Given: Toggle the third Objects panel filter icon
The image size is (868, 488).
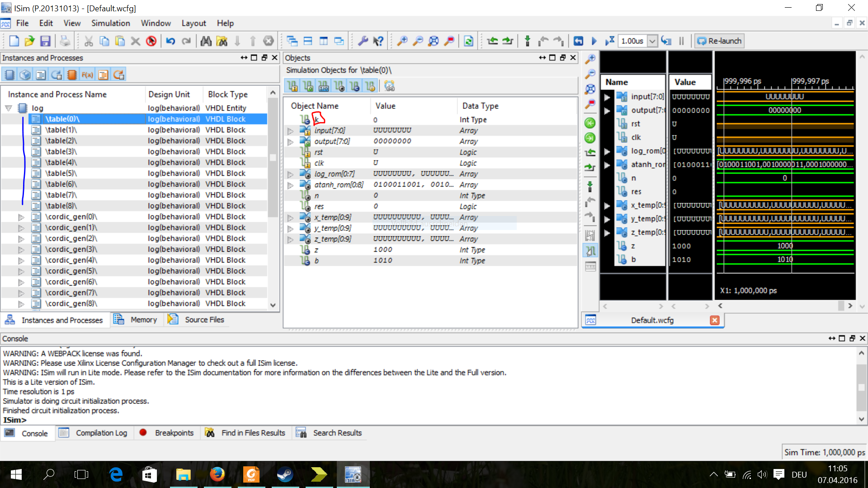Looking at the screenshot, I should (323, 86).
